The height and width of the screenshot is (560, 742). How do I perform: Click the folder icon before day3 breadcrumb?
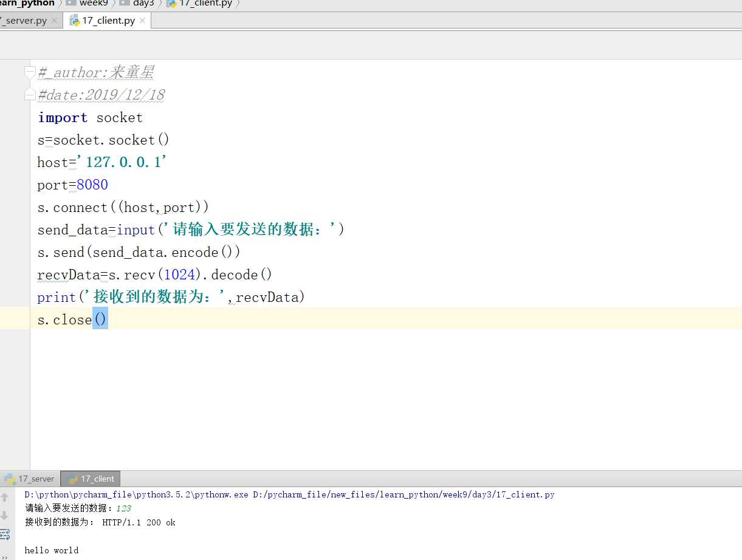124,3
